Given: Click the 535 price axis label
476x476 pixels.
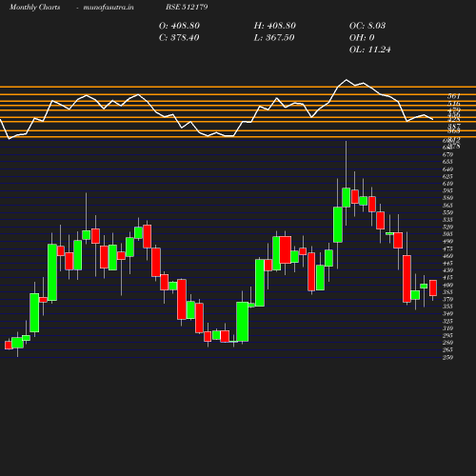Looking at the screenshot, I should click(447, 220).
